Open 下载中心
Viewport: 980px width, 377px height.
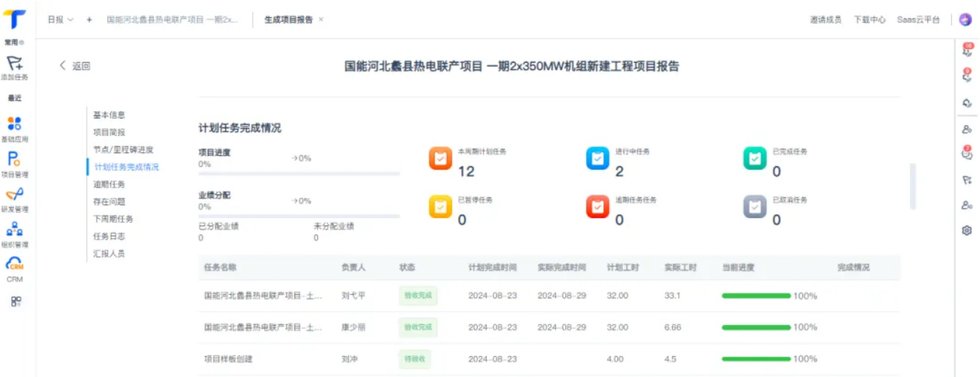(x=870, y=19)
